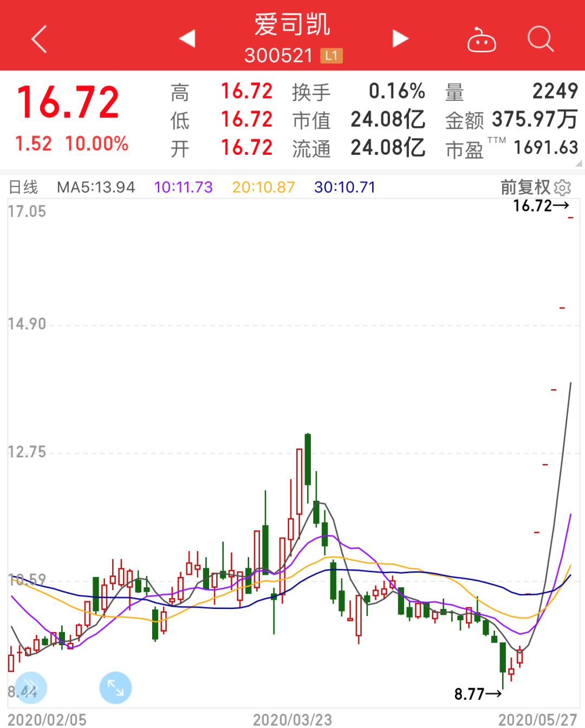Switch to previous stock with left triangle

[187, 39]
